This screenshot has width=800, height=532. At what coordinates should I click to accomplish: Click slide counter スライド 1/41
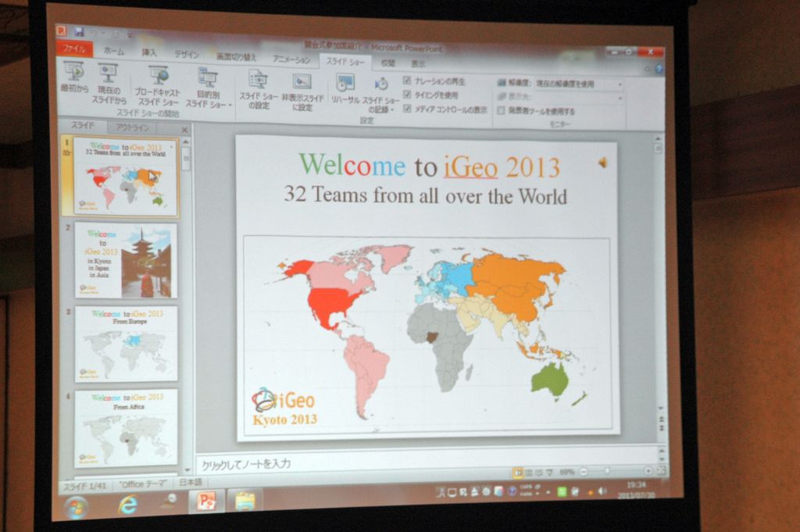[84, 486]
